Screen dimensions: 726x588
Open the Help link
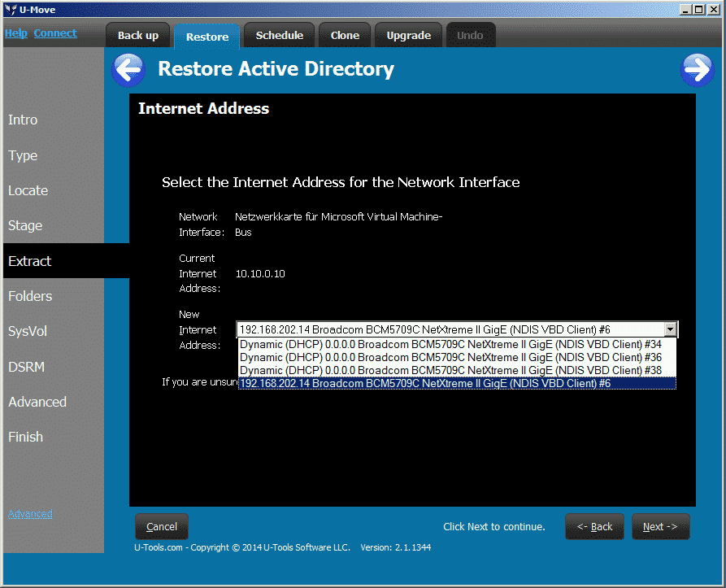pyautogui.click(x=16, y=33)
